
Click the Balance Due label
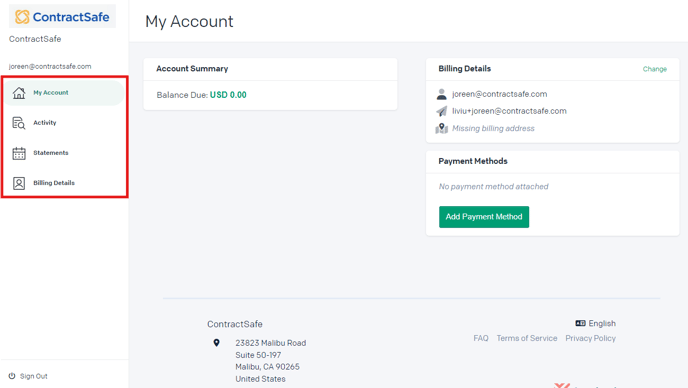(182, 95)
